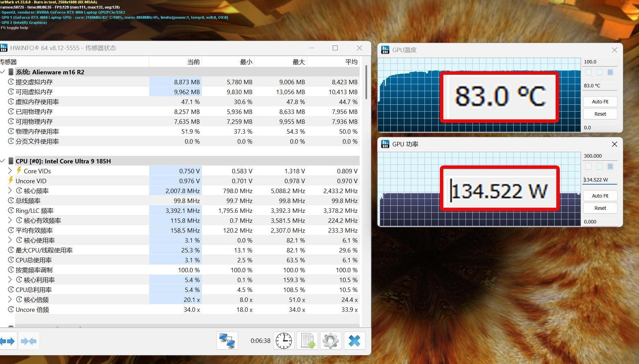Click the 当前 column header

pyautogui.click(x=175, y=62)
